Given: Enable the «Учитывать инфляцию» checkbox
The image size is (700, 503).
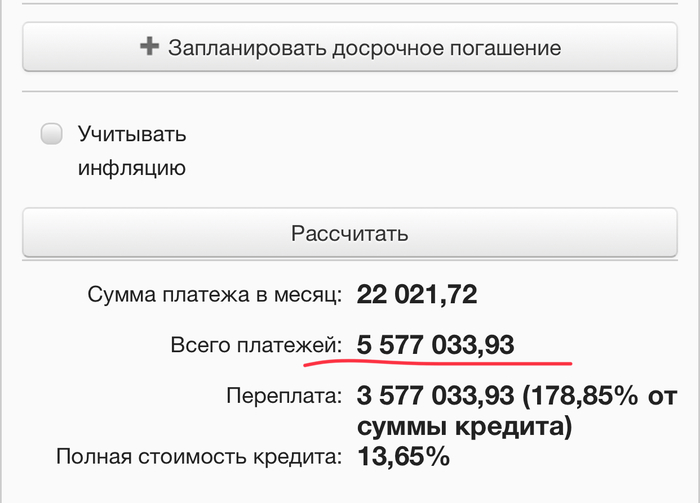Looking at the screenshot, I should coord(52,134).
